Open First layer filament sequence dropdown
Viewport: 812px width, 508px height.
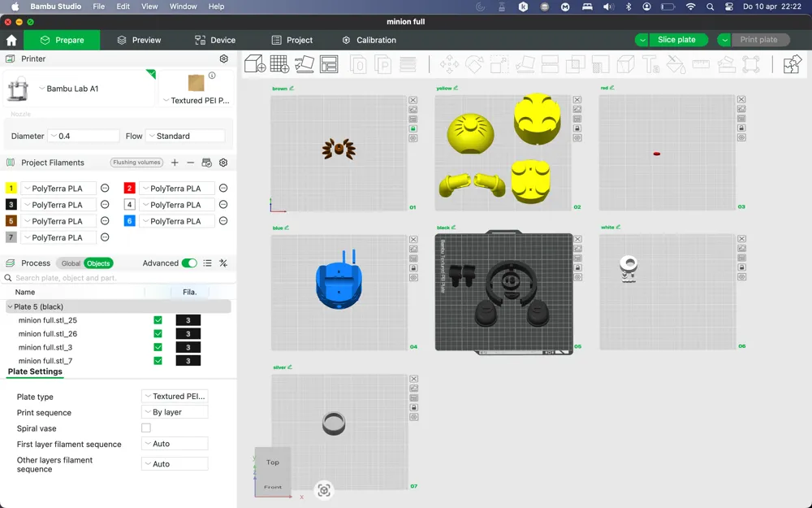175,444
